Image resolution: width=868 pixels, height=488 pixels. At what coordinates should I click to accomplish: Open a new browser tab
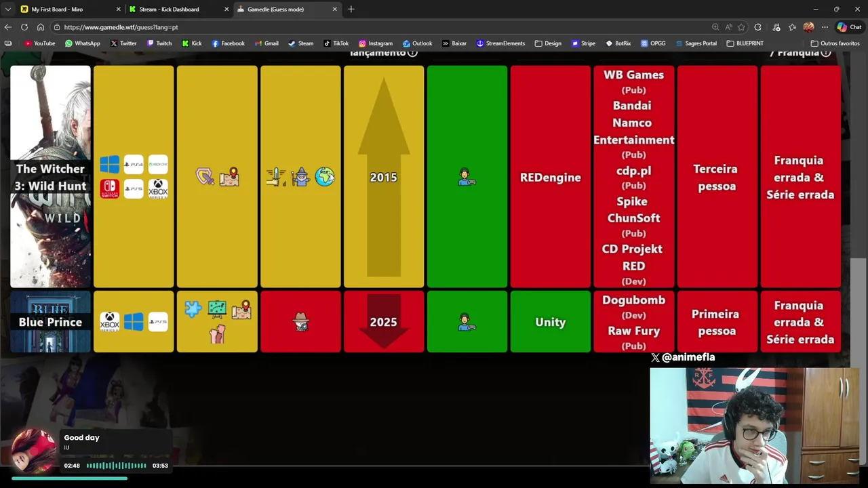coord(351,9)
